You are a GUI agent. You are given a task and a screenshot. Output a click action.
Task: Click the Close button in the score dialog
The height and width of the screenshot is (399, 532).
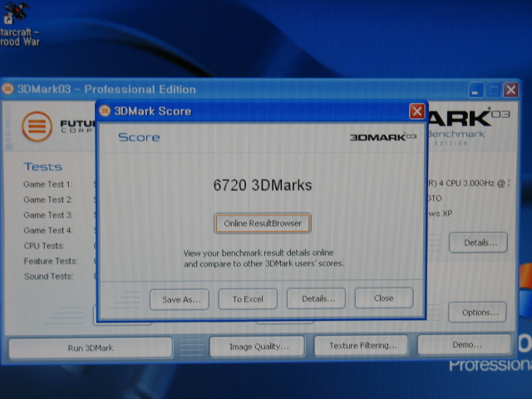click(x=384, y=298)
